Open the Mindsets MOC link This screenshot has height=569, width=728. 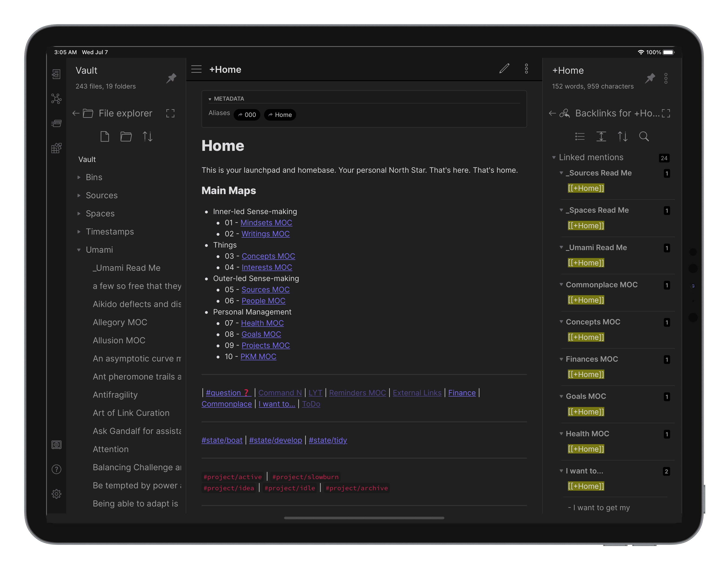[266, 223]
